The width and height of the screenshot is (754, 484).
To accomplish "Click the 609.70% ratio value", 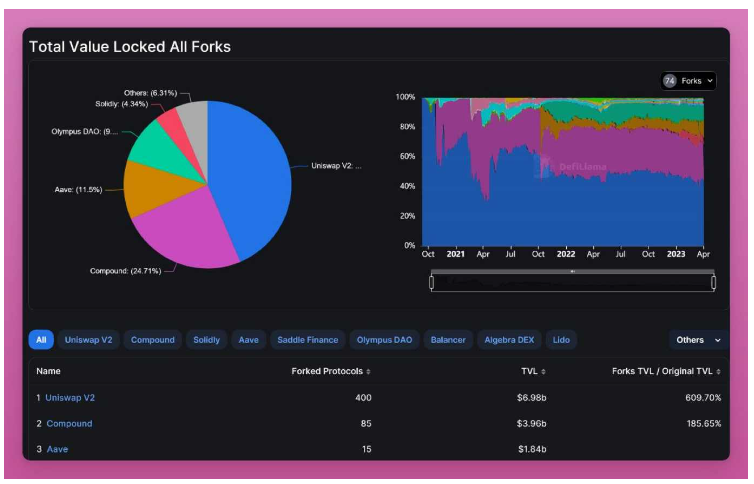I will (703, 398).
